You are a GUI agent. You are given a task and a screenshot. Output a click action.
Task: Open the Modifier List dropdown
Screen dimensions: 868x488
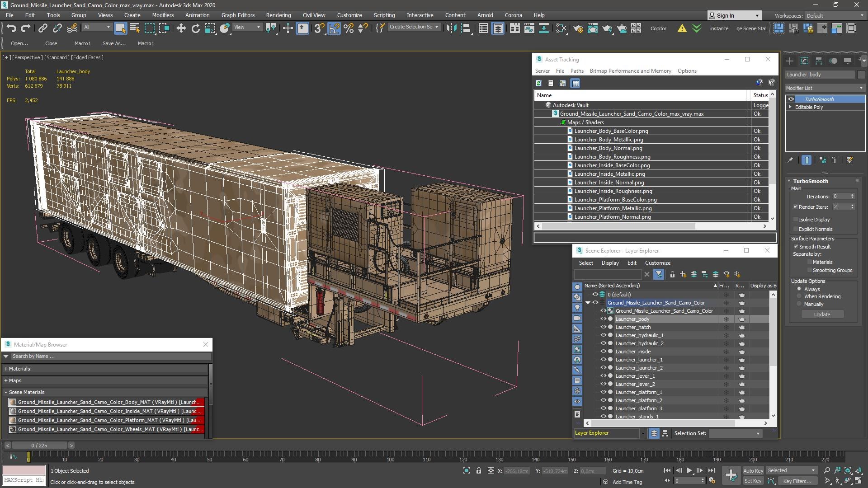(825, 88)
